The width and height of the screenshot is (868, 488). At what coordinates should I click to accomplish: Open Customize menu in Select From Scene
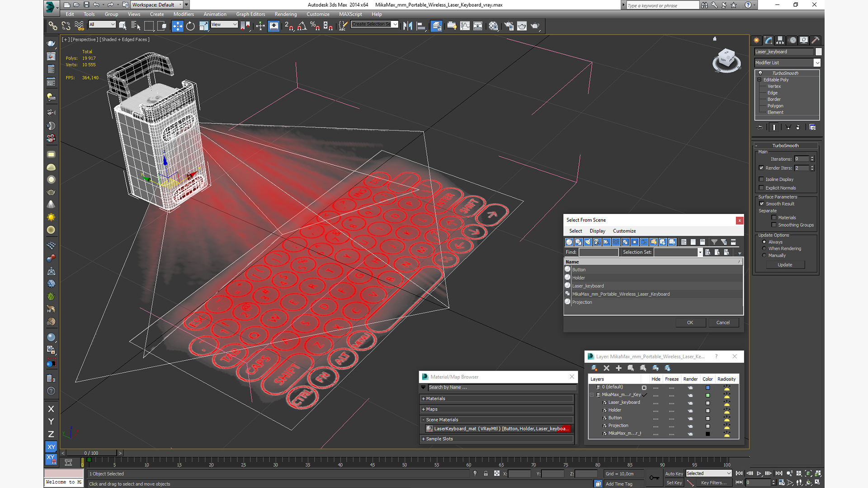click(x=624, y=231)
